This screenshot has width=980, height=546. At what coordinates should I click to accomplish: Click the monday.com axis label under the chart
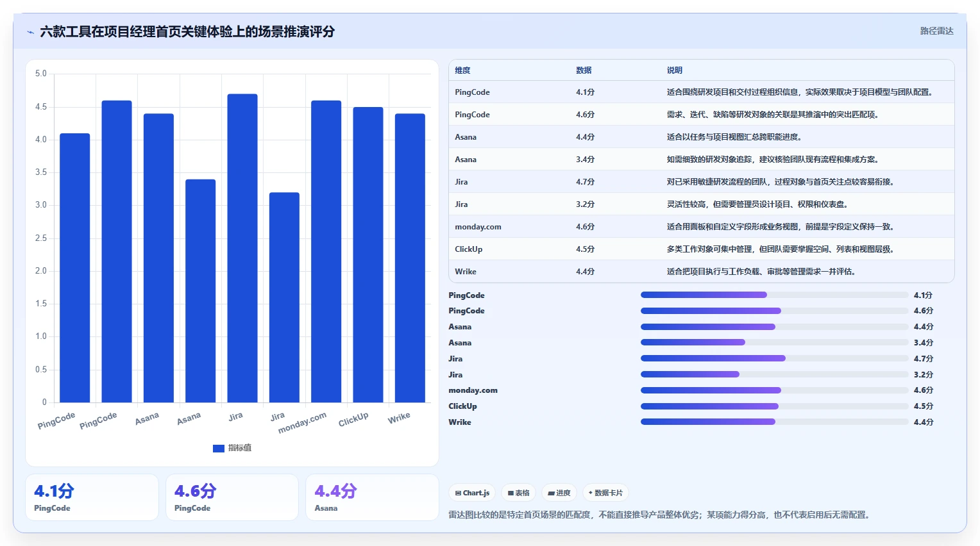(x=302, y=423)
